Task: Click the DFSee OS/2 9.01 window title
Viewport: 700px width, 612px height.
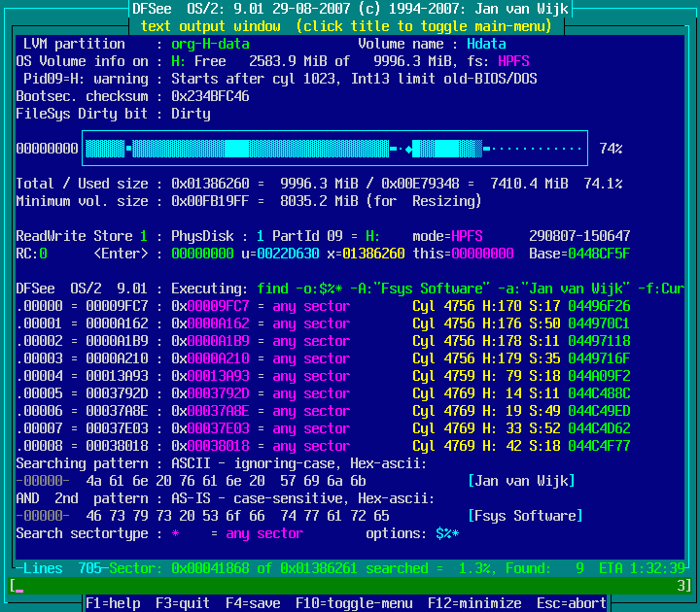Action: [x=350, y=9]
